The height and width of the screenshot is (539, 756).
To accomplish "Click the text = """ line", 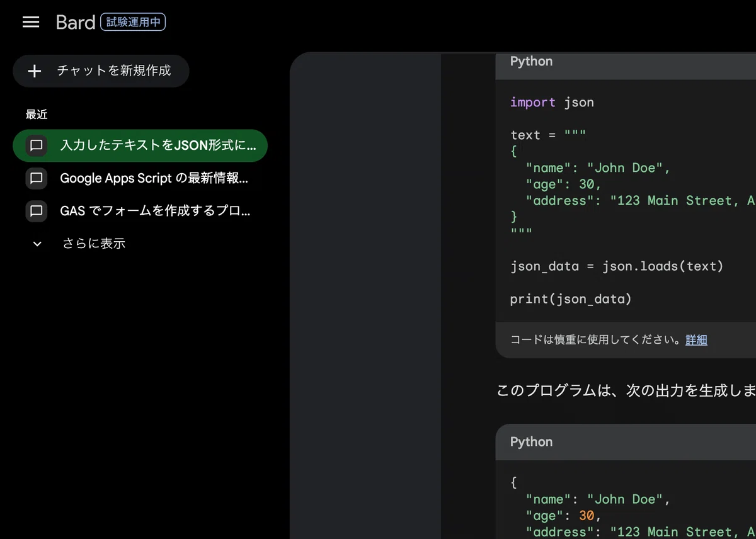I will click(548, 135).
